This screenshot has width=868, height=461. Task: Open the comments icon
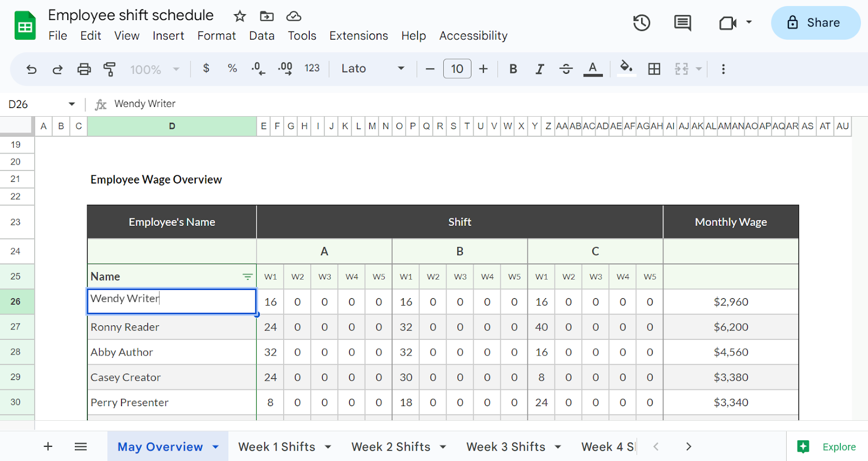(x=682, y=23)
